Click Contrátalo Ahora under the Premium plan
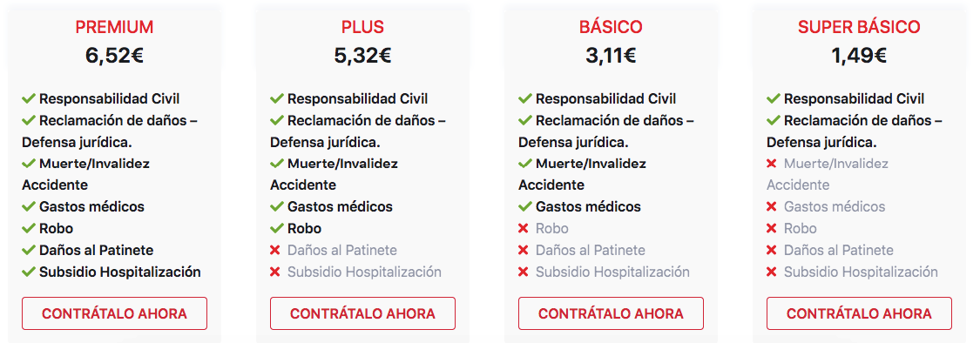This screenshot has height=343, width=980. [x=114, y=313]
